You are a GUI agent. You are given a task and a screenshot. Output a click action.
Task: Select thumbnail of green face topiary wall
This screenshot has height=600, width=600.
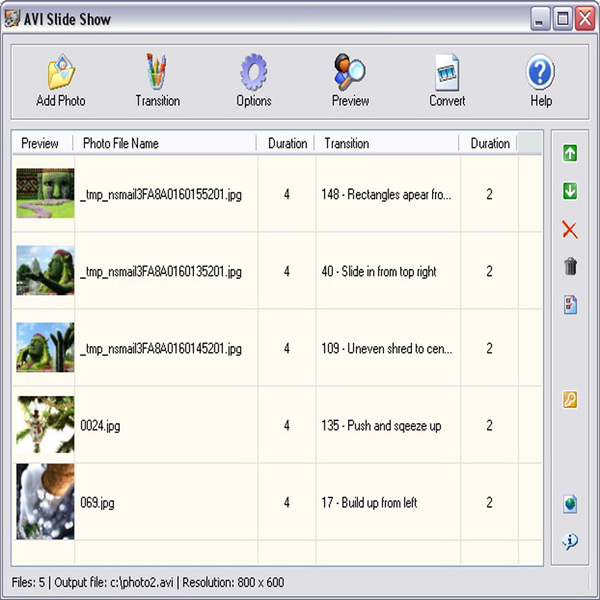tap(45, 193)
